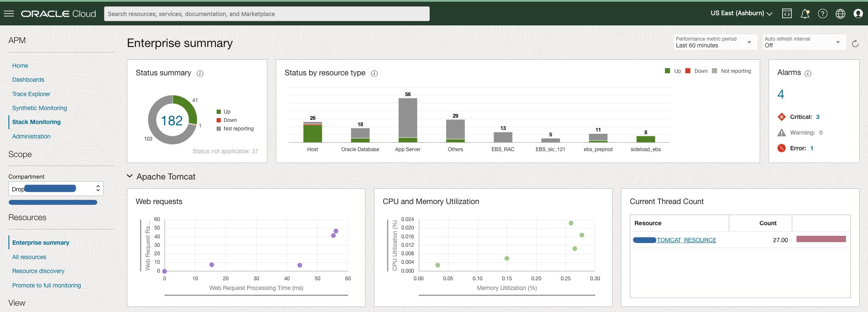868x312 pixels.
Task: Open Dashboards in the sidebar
Action: pyautogui.click(x=28, y=80)
